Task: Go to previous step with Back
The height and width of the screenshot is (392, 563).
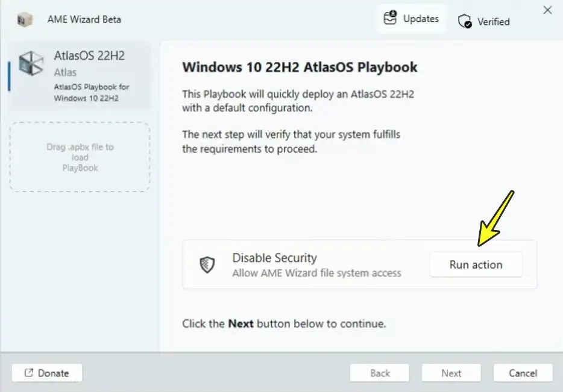Action: click(x=380, y=373)
